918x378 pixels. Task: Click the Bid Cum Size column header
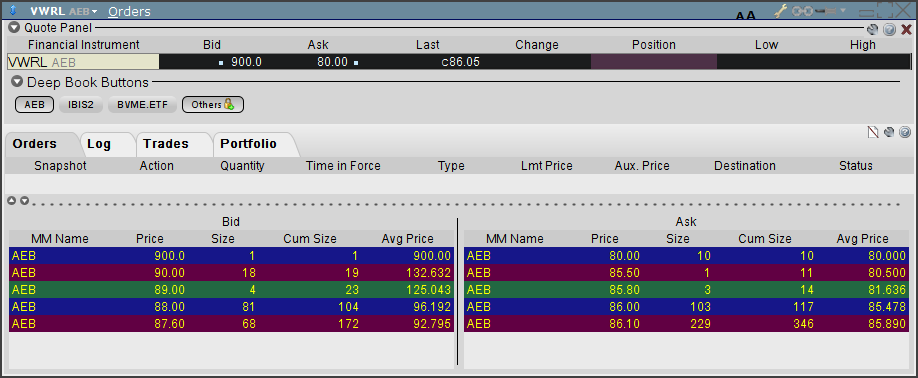point(310,239)
